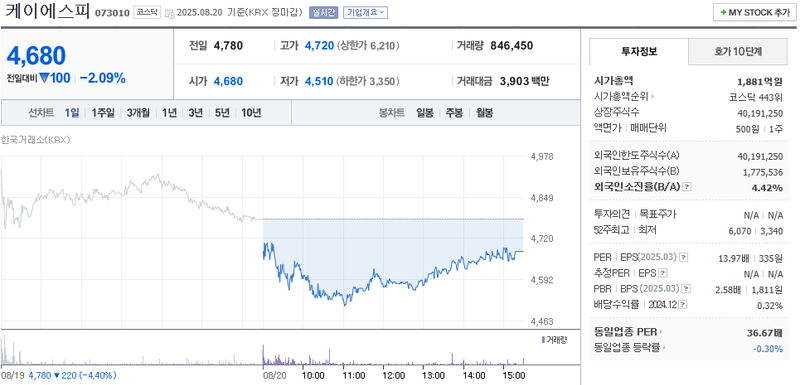Click the 외국인소진율 value 4.42%
The width and height of the screenshot is (800, 385).
click(767, 187)
